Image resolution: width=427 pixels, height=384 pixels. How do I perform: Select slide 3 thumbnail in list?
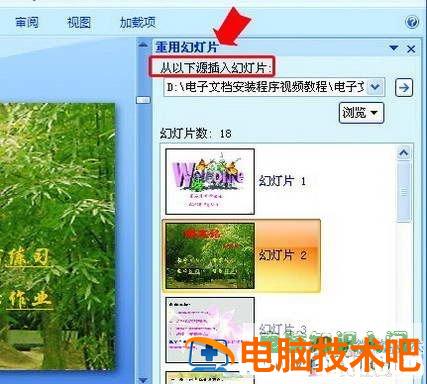tap(210, 330)
